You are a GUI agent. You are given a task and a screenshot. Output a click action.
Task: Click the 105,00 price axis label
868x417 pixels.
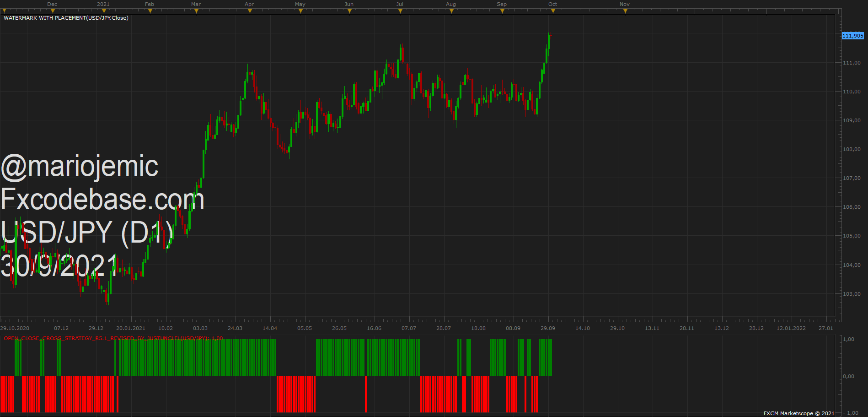pos(852,236)
